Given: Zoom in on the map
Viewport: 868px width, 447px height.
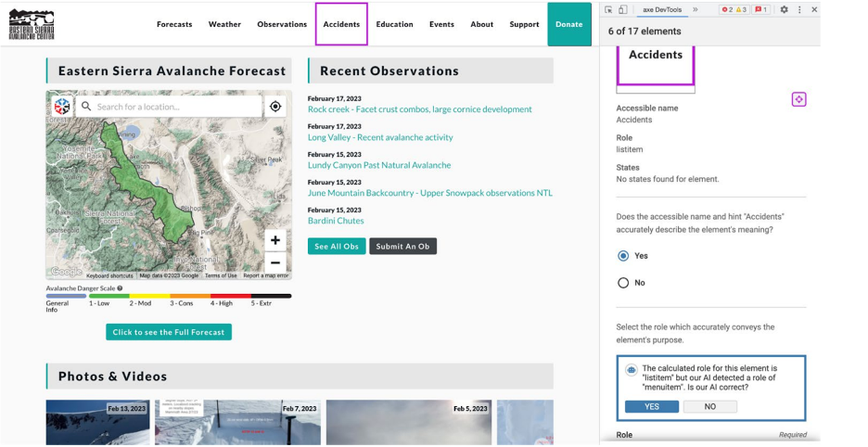Looking at the screenshot, I should click(x=275, y=240).
